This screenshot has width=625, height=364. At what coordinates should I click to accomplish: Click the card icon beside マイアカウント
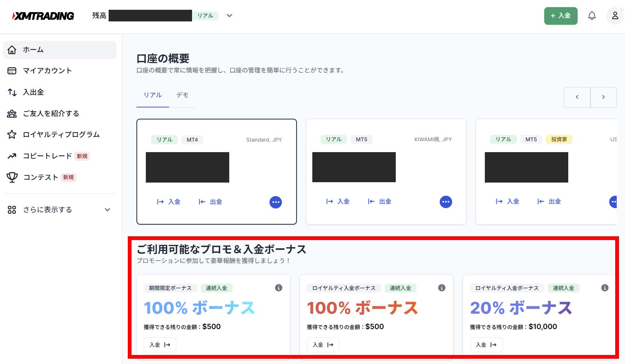12,71
